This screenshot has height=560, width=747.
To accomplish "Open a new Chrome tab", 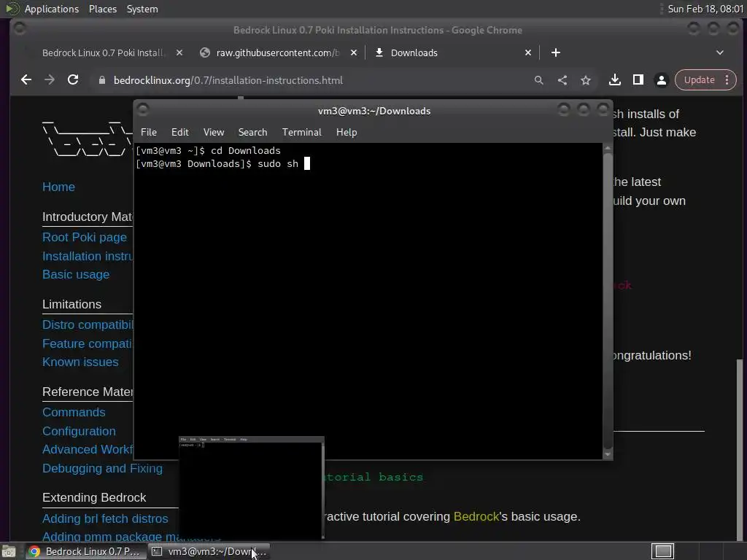I will pyautogui.click(x=555, y=52).
